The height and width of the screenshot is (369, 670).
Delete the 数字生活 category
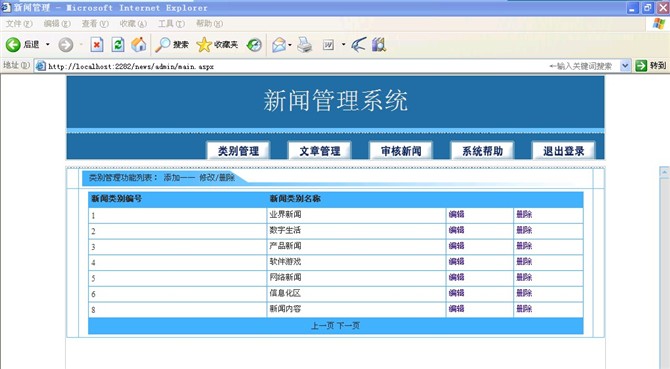click(x=524, y=230)
